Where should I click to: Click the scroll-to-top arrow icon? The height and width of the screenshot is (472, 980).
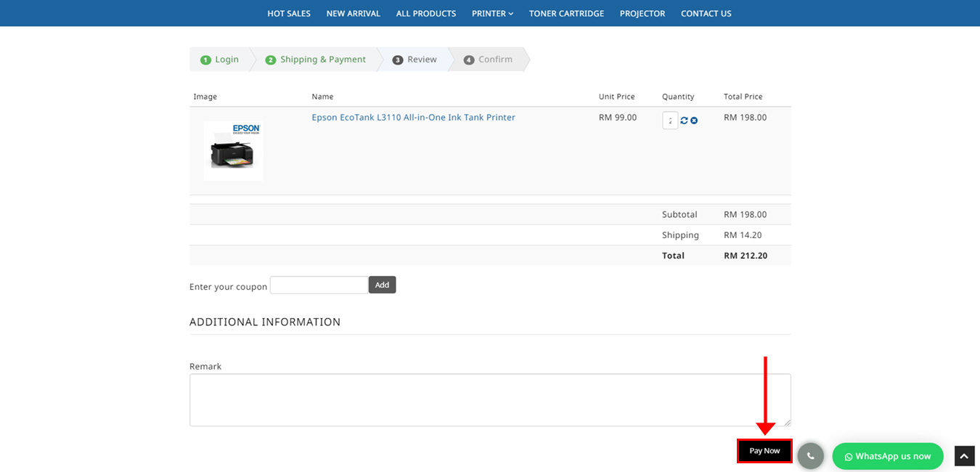click(964, 456)
